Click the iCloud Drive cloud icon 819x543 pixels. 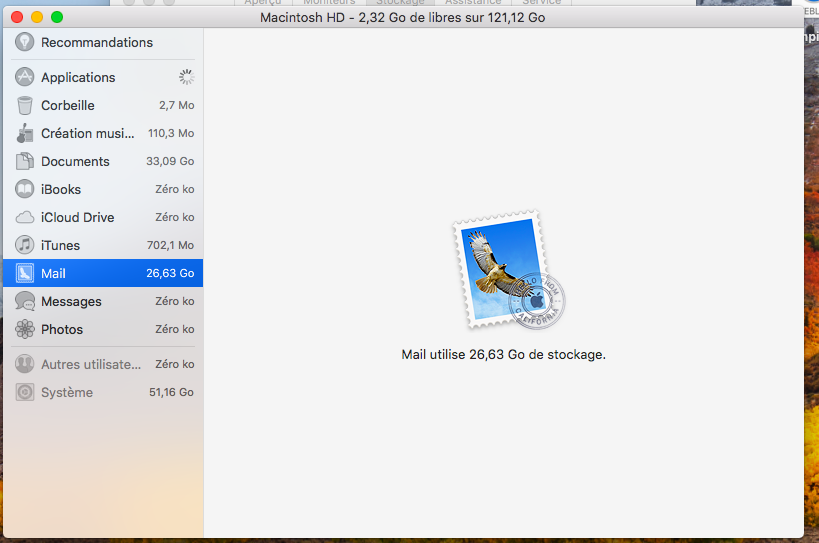click(25, 217)
